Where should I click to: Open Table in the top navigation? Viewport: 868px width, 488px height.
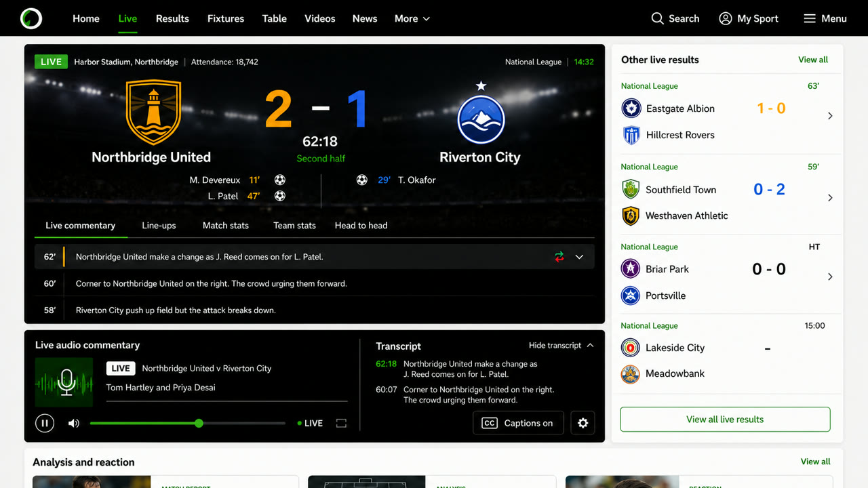tap(275, 18)
